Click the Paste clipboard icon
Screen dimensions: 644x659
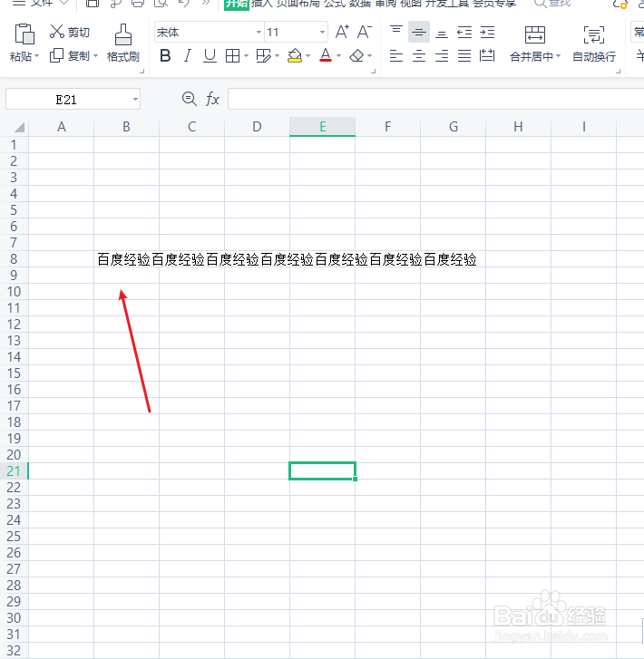[24, 34]
